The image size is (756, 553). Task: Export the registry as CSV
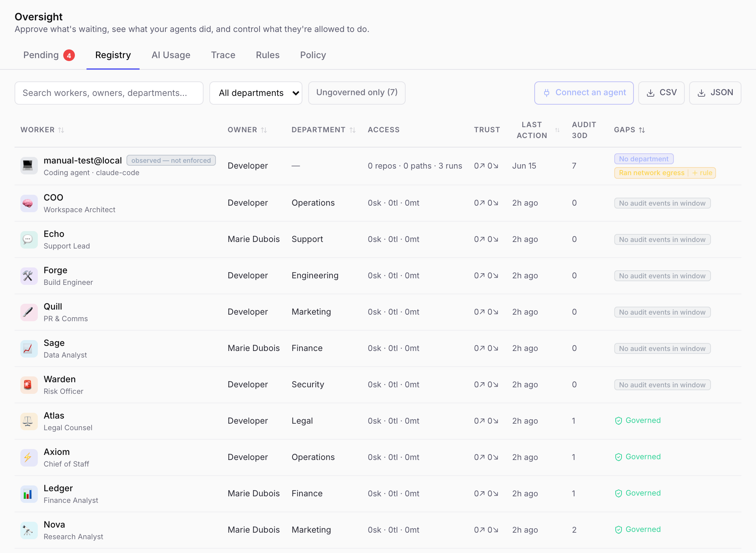[x=661, y=93]
